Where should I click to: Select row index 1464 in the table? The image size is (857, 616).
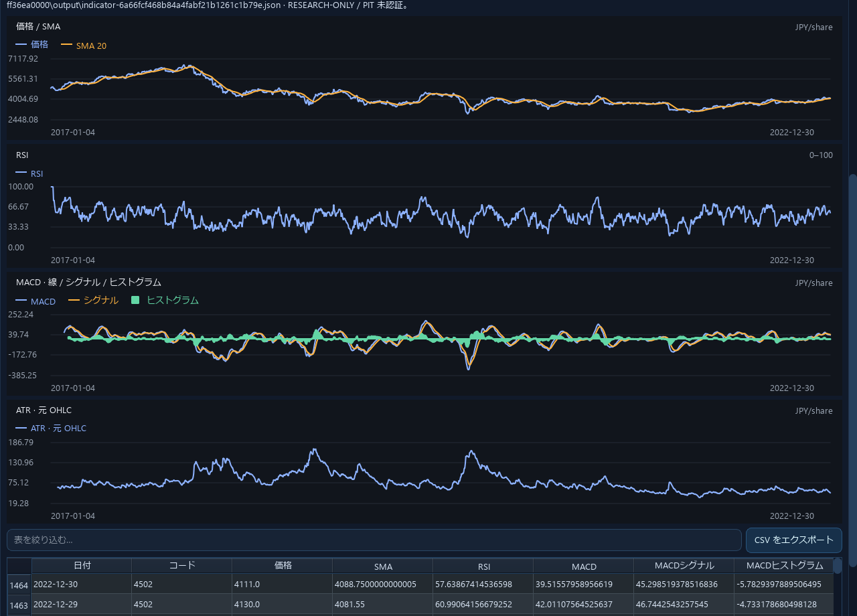click(19, 585)
